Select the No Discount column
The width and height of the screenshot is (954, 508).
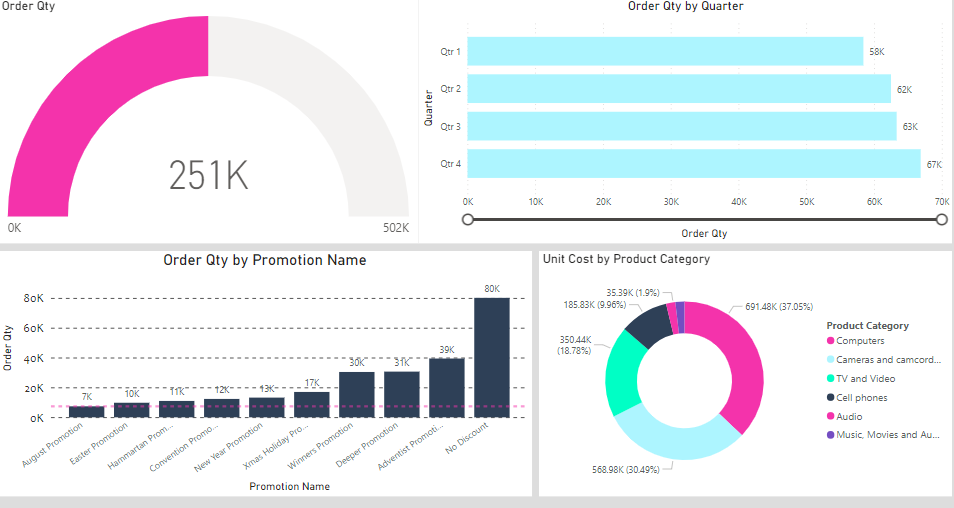(492, 357)
